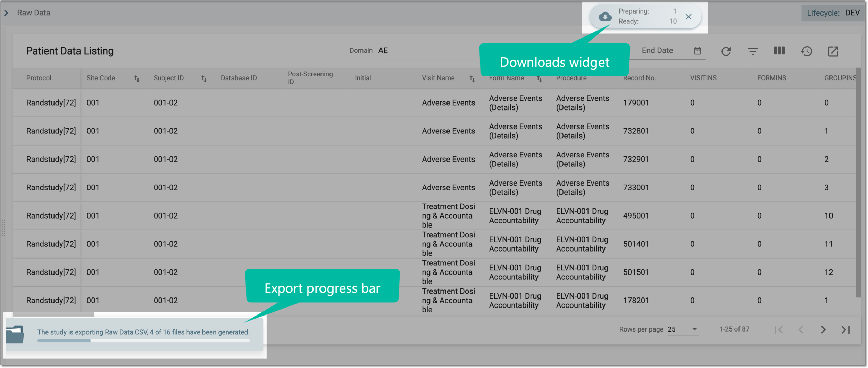Close the downloads widget
Viewport: 868px width, 368px height.
click(x=688, y=17)
